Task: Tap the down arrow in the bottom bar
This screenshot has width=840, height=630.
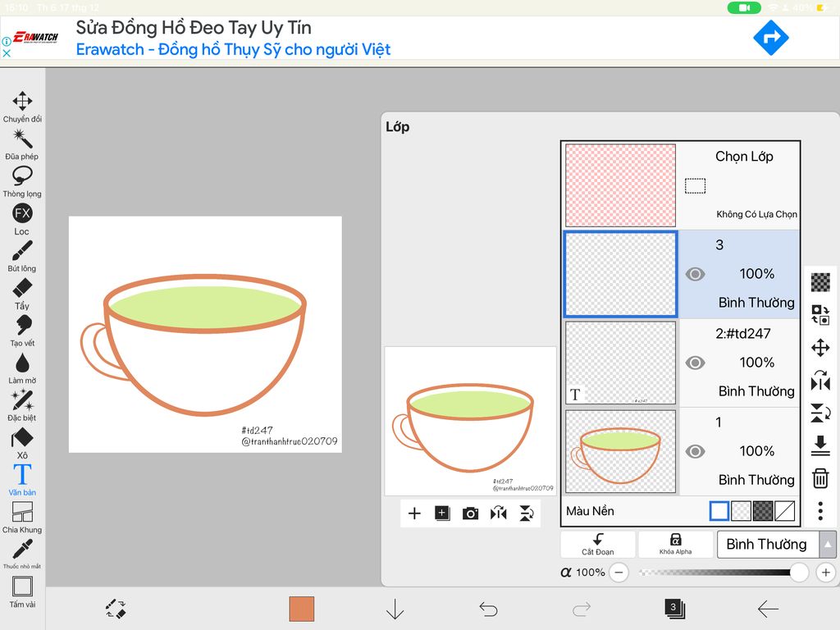Action: tap(395, 609)
